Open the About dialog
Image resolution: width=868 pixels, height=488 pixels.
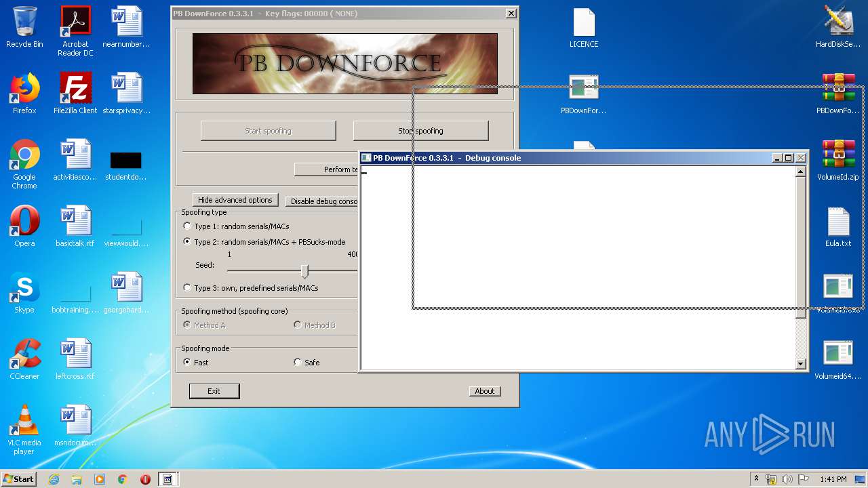coord(484,391)
